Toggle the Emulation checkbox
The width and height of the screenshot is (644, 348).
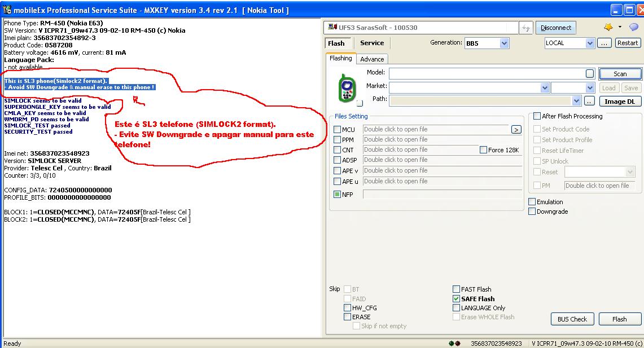[x=532, y=202]
